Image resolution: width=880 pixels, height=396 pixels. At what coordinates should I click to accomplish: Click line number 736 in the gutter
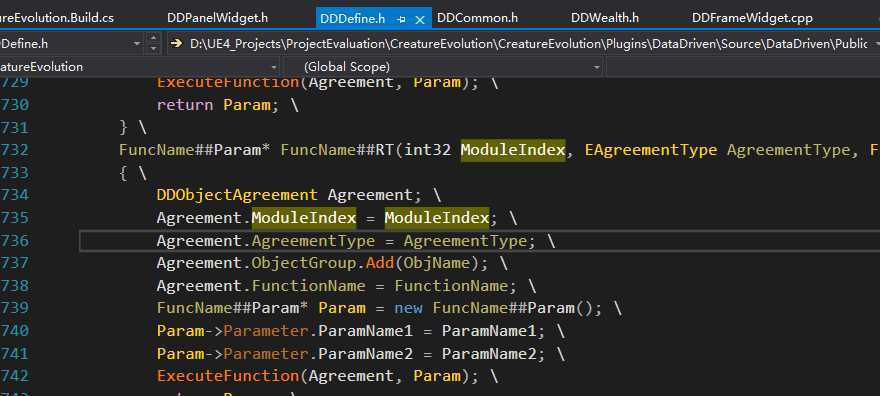click(x=14, y=241)
